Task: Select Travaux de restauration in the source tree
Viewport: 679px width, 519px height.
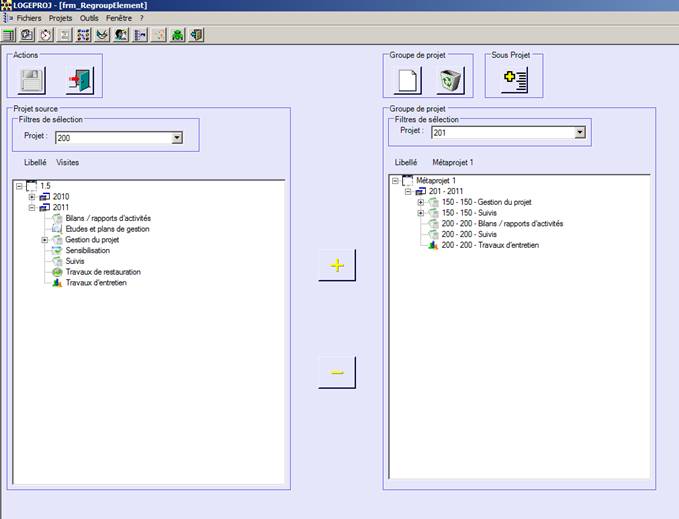Action: point(102,272)
